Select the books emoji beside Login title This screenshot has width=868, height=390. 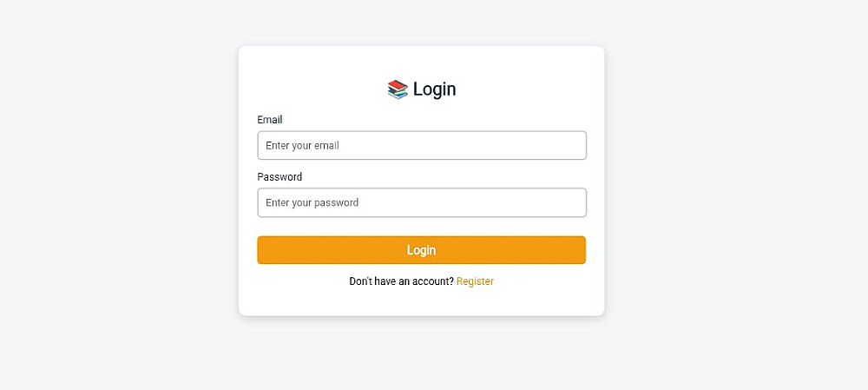(x=398, y=89)
